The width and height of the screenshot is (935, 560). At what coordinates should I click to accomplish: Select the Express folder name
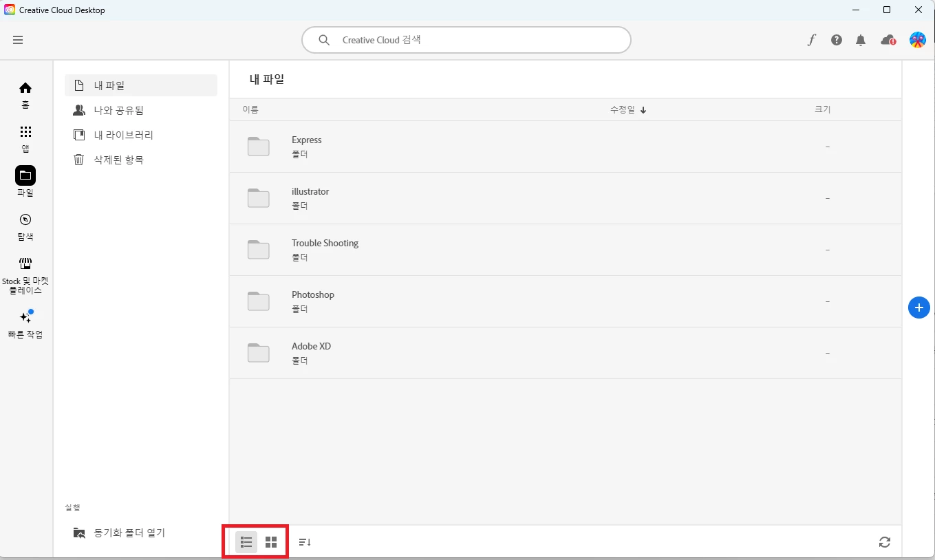[x=306, y=140]
